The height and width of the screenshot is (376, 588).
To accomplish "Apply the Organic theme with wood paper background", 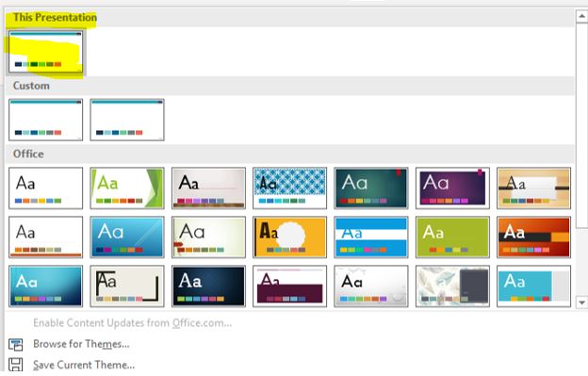I will pyautogui.click(x=533, y=188).
